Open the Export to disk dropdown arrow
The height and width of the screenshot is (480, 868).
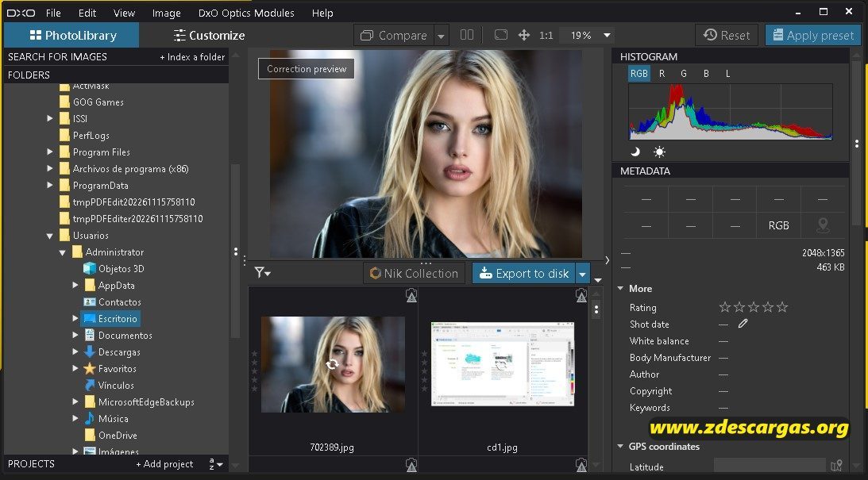click(582, 273)
